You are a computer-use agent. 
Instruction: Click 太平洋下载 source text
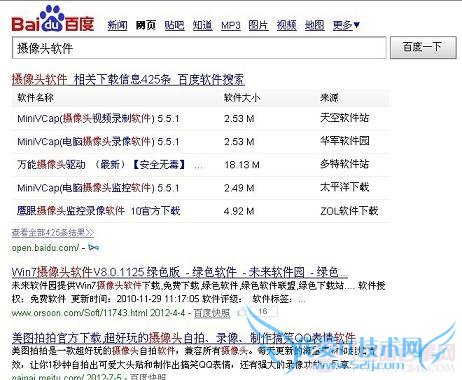(345, 187)
